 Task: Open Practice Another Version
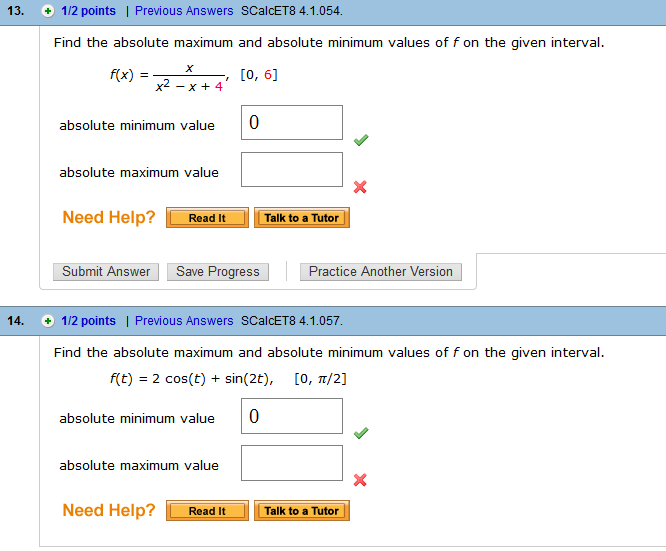click(x=381, y=272)
